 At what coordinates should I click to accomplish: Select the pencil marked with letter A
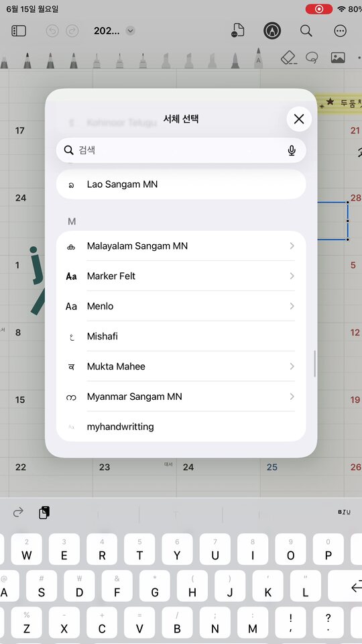click(258, 58)
